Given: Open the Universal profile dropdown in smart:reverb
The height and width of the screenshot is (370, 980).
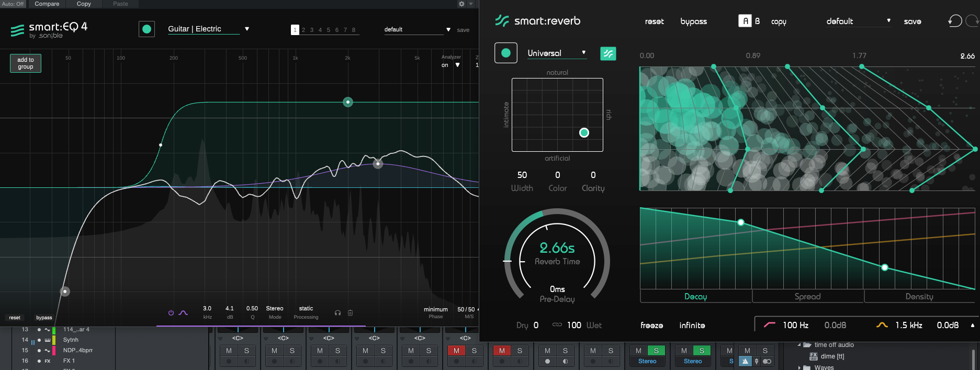Looking at the screenshot, I should [557, 53].
